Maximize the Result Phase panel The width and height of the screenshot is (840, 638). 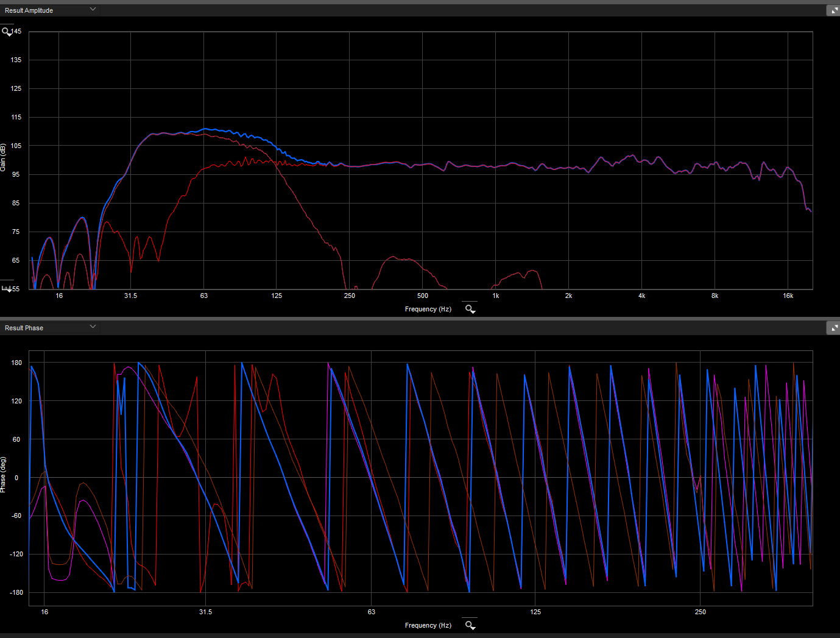(x=833, y=328)
